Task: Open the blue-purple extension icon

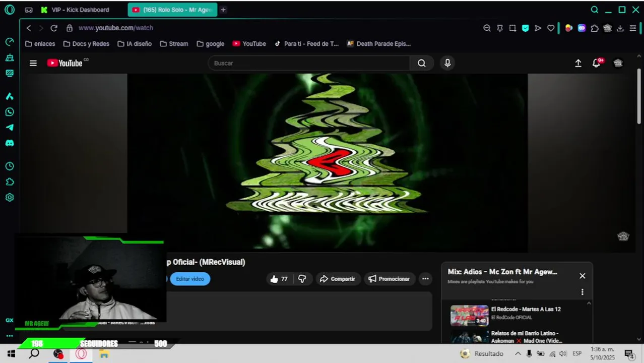Action: point(582,28)
